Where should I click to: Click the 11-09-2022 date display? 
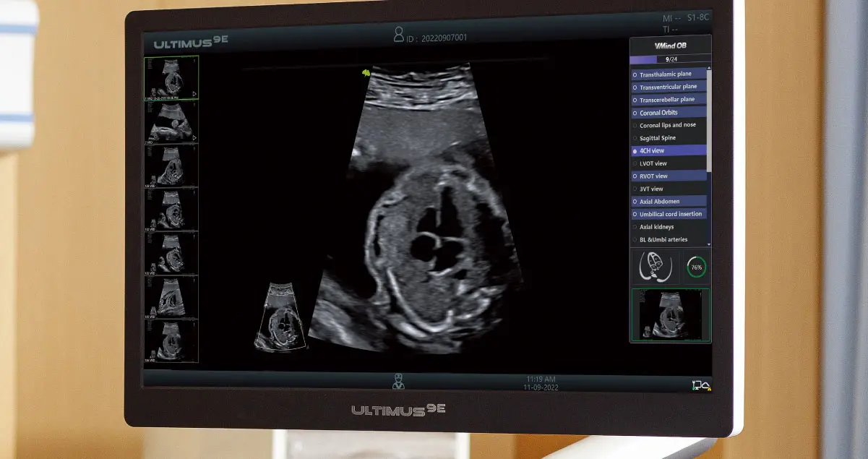tap(541, 387)
